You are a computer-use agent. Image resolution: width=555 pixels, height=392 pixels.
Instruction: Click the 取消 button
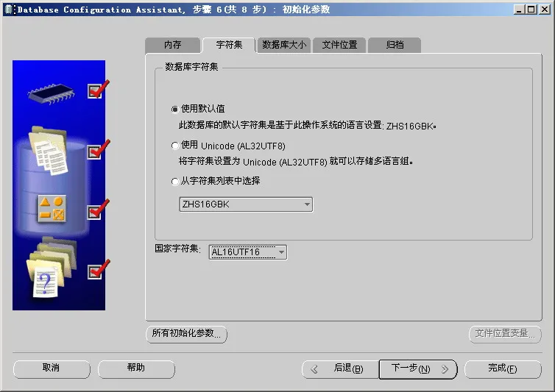52,369
